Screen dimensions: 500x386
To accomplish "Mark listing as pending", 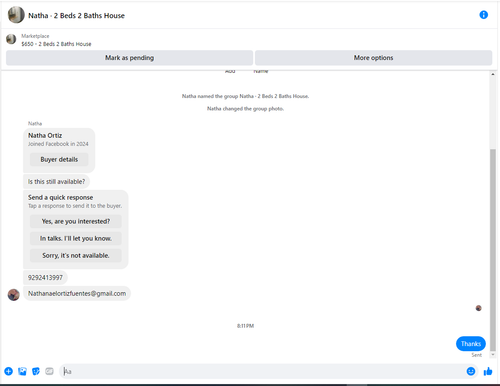I will (x=129, y=58).
